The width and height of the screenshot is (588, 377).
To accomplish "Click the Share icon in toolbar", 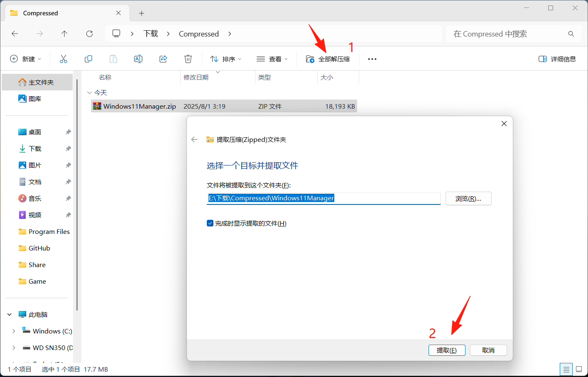I will pyautogui.click(x=163, y=59).
